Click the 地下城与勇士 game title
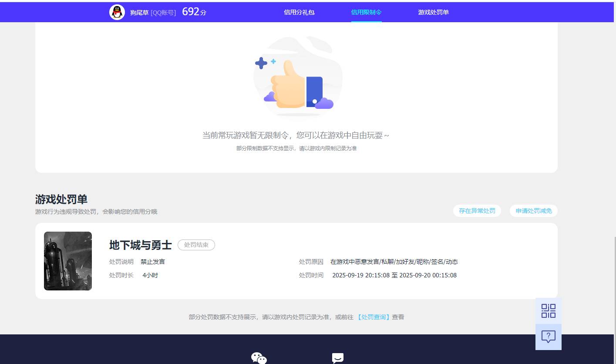Screen dimensions: 616x364 [x=140, y=245]
